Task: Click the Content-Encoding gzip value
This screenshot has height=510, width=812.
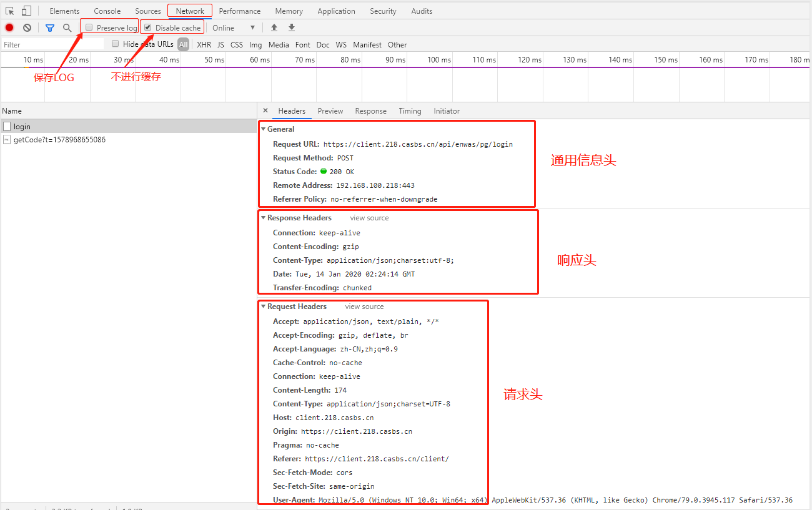Action: tap(350, 247)
